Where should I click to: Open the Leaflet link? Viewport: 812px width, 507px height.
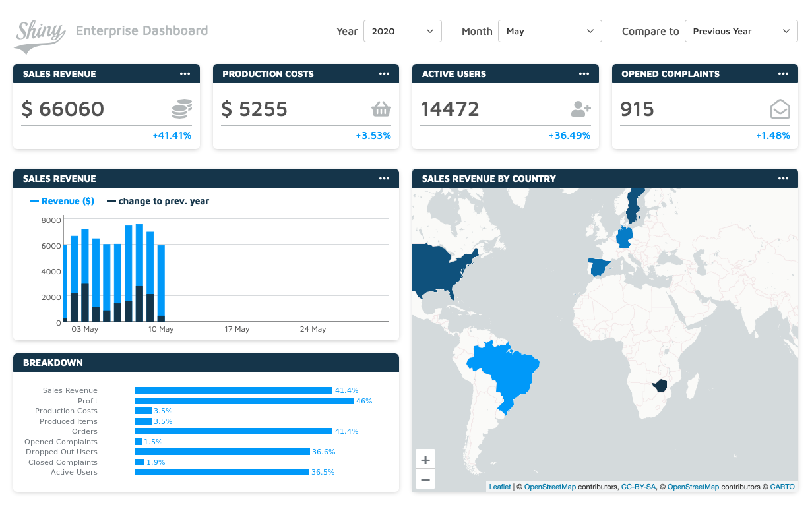tap(499, 487)
